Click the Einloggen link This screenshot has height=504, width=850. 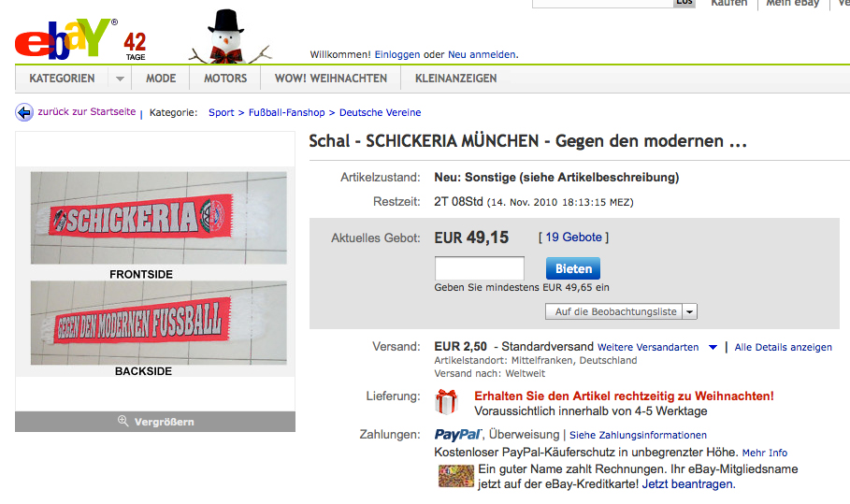[x=397, y=55]
